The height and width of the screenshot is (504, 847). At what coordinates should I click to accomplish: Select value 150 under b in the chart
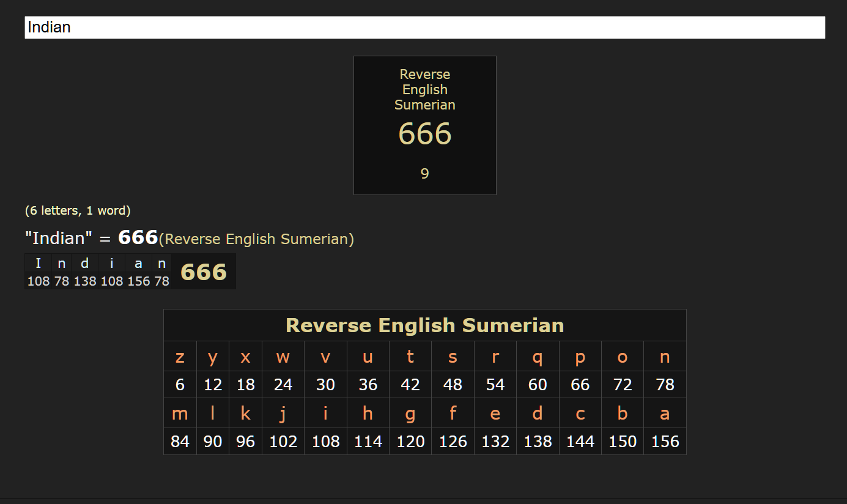(x=623, y=442)
